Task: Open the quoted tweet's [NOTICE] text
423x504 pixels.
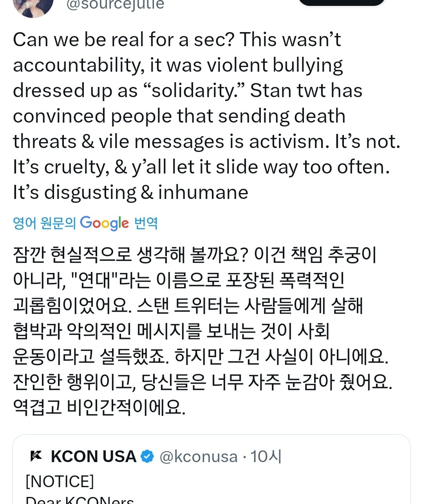Action: [x=60, y=481]
